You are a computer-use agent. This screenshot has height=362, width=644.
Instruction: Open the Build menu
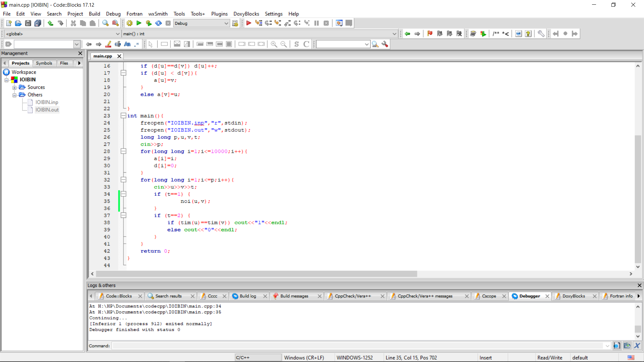tap(94, 14)
